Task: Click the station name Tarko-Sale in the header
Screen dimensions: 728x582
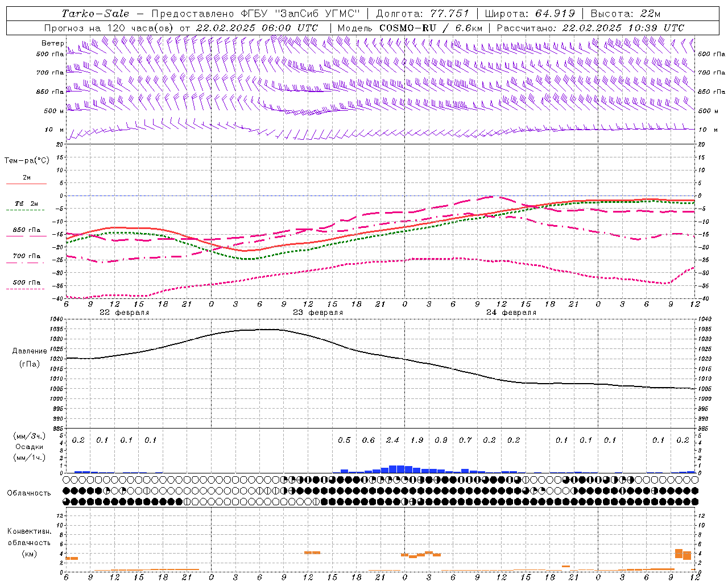Action: pyautogui.click(x=96, y=14)
